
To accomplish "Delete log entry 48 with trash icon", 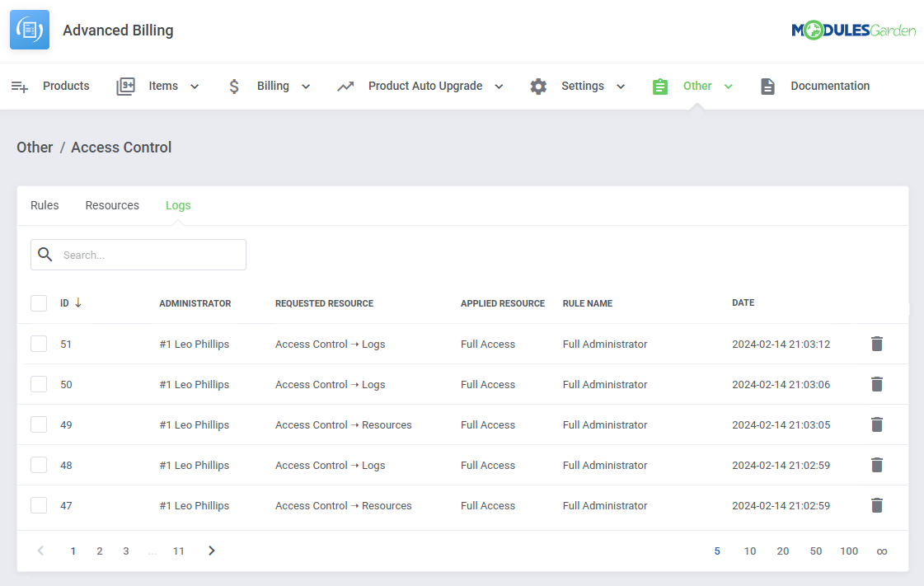I will [x=877, y=466].
